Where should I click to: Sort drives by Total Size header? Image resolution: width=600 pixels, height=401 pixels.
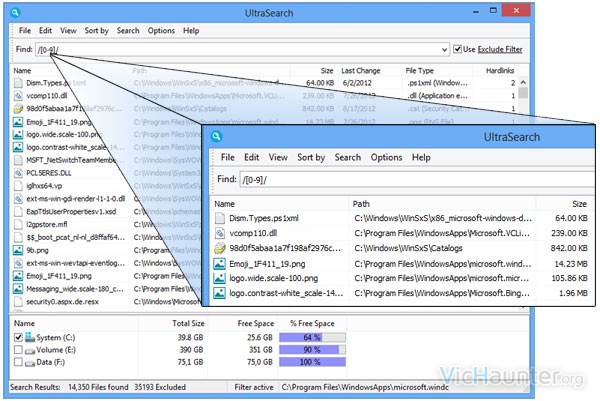coord(188,323)
